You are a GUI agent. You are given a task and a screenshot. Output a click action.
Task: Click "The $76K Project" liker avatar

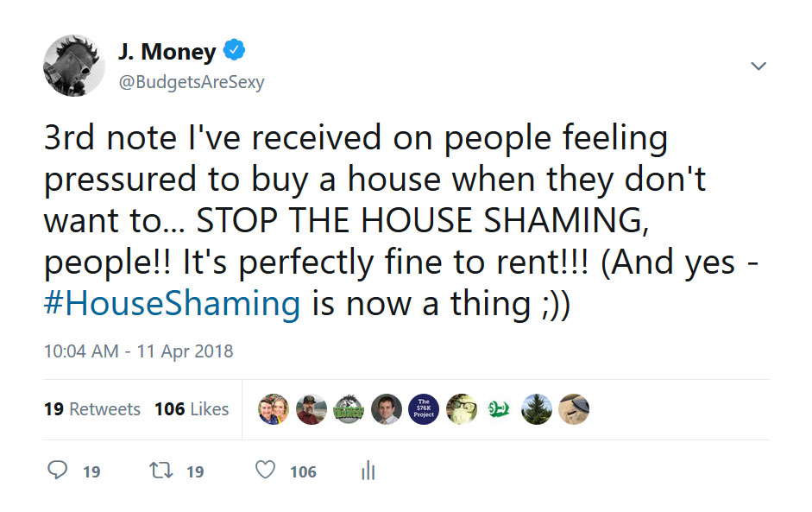[424, 409]
